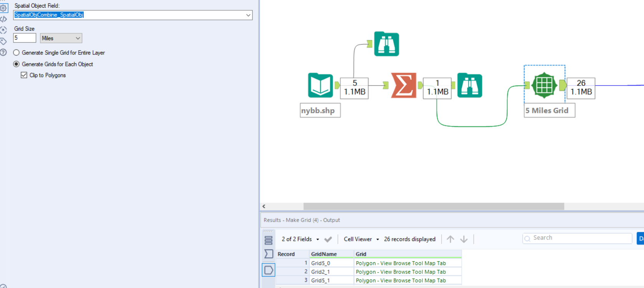The height and width of the screenshot is (288, 644).
Task: Select record row number 2
Action: tap(293, 272)
